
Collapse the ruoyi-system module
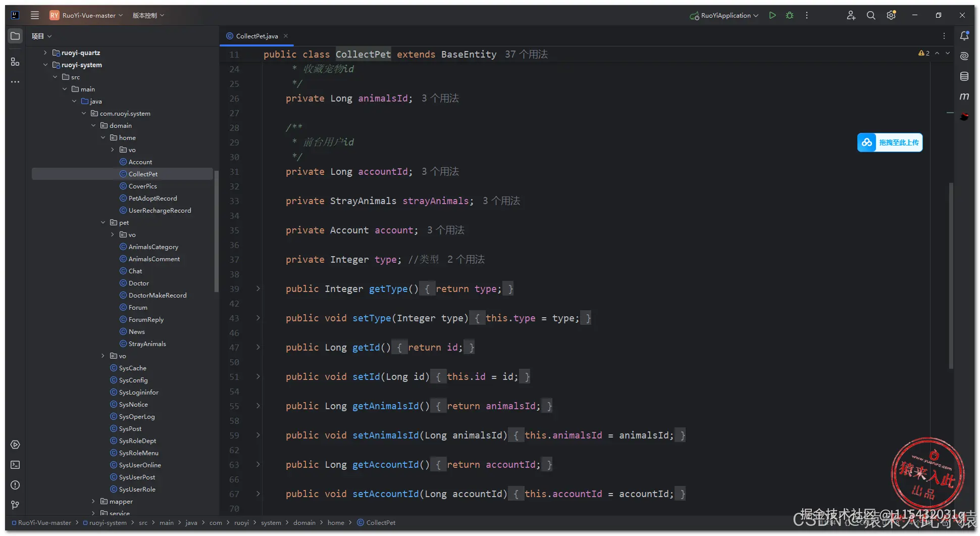click(45, 65)
